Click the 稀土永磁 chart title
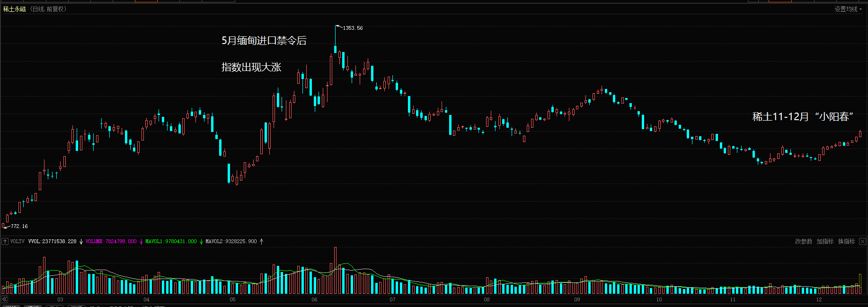868x307 pixels. click(x=14, y=9)
